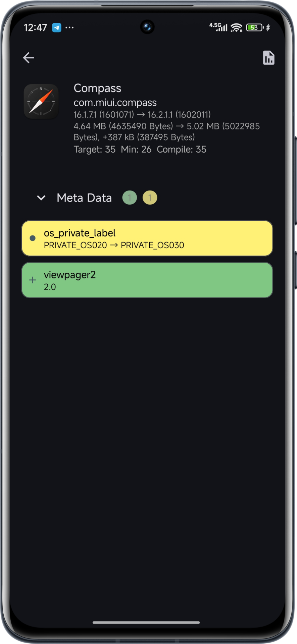This screenshot has width=297, height=644.
Task: Open the report file icon at top right
Action: click(x=268, y=58)
